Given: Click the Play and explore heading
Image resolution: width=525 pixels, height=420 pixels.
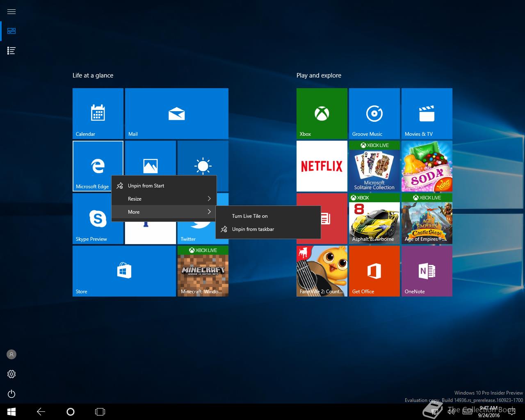Looking at the screenshot, I should click(319, 75).
